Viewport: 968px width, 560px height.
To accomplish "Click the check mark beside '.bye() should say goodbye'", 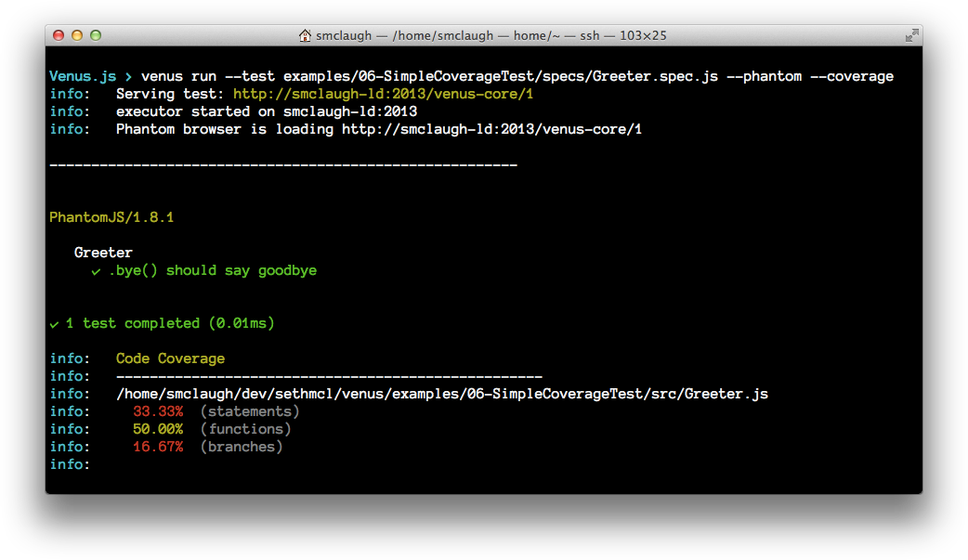I will tap(96, 271).
